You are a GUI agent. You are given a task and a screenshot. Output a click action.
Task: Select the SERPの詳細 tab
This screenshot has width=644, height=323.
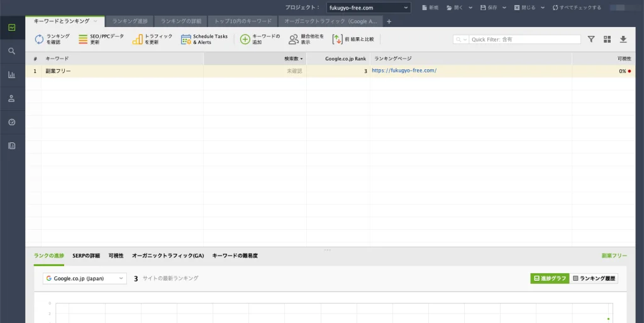coord(86,256)
